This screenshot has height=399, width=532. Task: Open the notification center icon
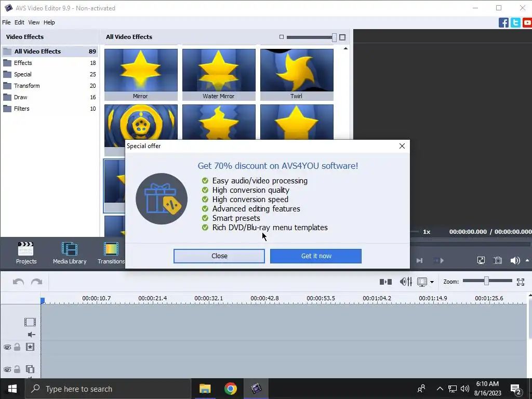[x=516, y=389]
